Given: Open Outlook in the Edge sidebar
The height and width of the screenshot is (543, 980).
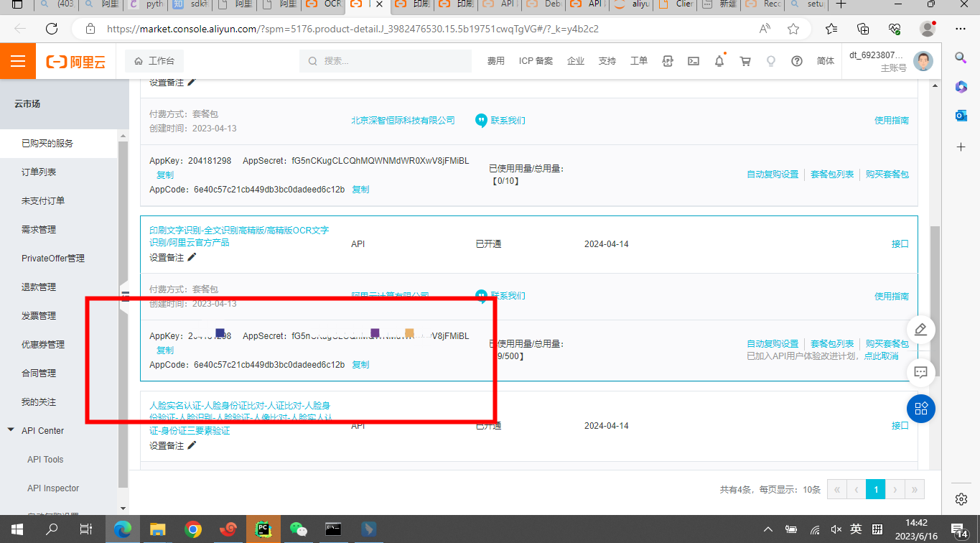Looking at the screenshot, I should [961, 116].
